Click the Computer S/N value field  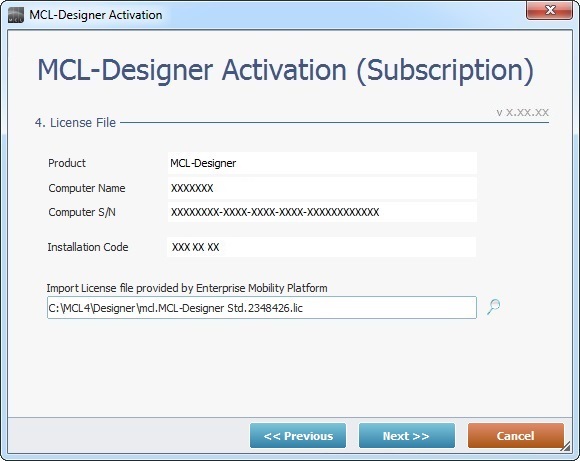click(322, 212)
